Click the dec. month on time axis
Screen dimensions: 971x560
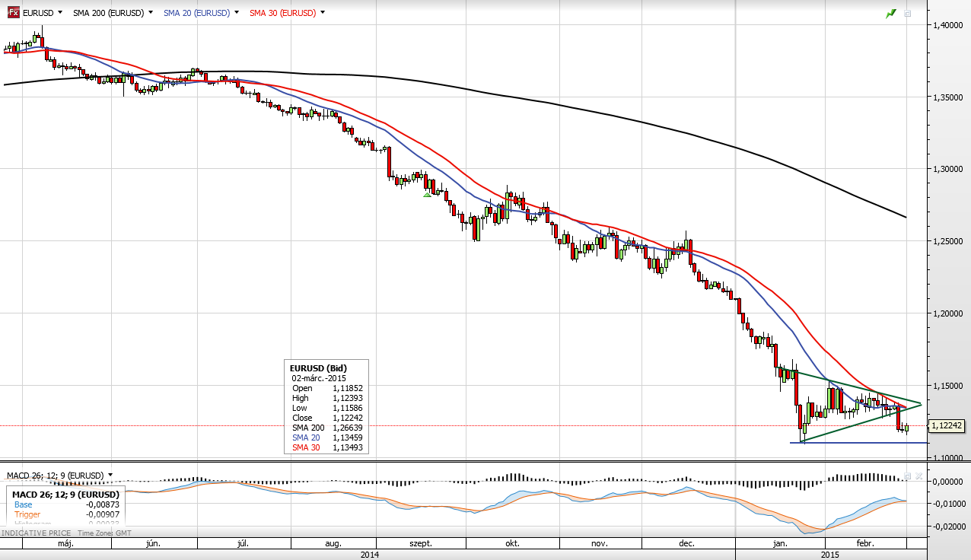(686, 543)
